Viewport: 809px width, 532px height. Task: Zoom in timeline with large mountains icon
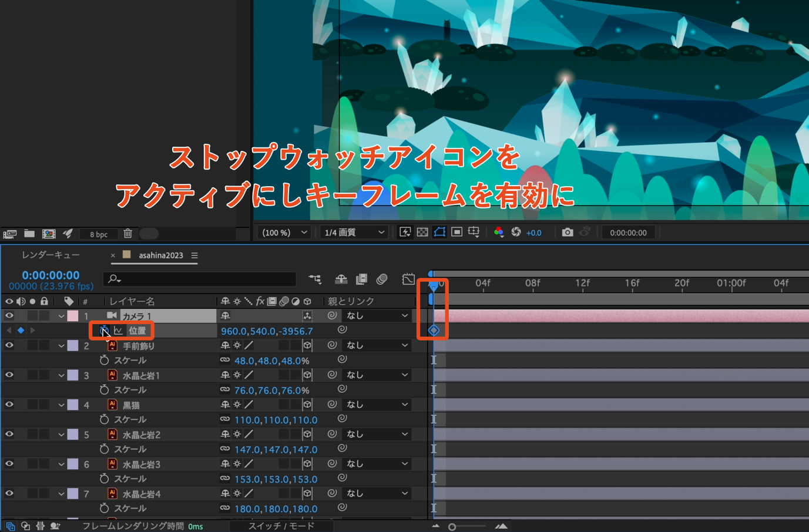point(501,526)
